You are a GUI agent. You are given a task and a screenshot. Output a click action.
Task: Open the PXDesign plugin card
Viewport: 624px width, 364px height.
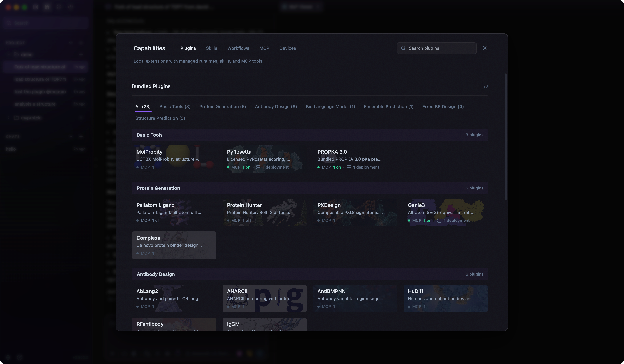tap(355, 212)
